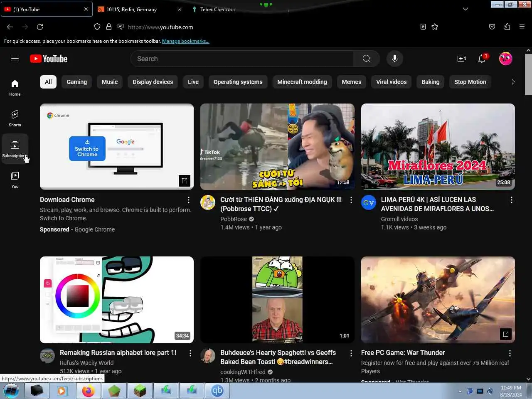
Task: Open options for Download Chrome ad
Action: [x=189, y=200]
